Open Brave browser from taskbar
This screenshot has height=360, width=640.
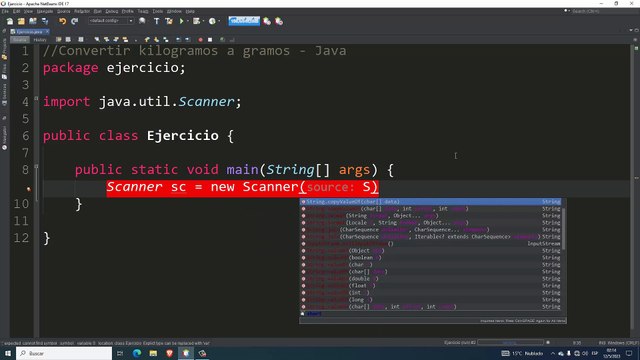(169, 353)
